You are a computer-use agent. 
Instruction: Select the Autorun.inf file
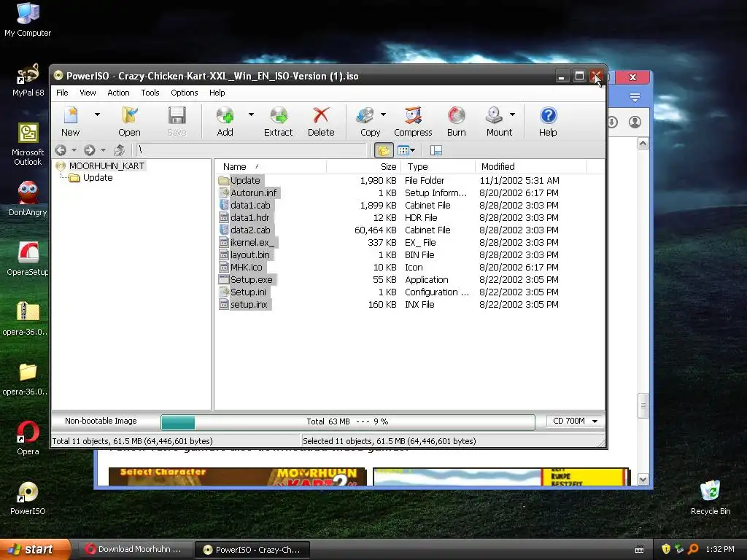(253, 192)
